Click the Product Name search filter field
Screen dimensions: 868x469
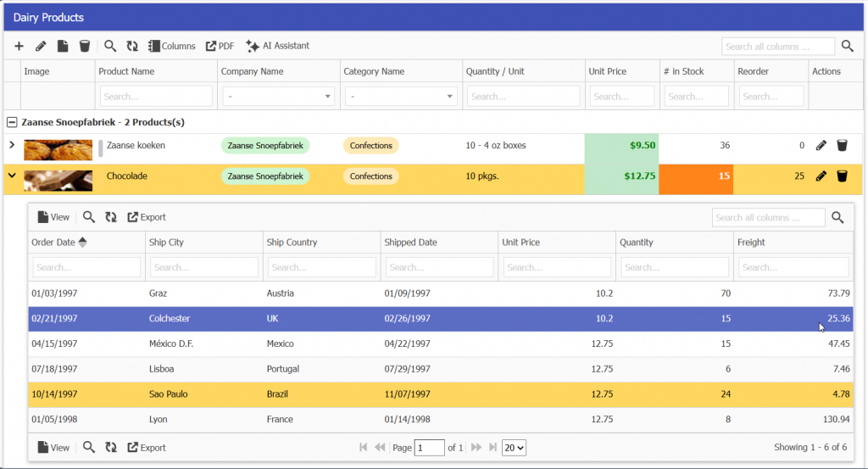pos(156,97)
